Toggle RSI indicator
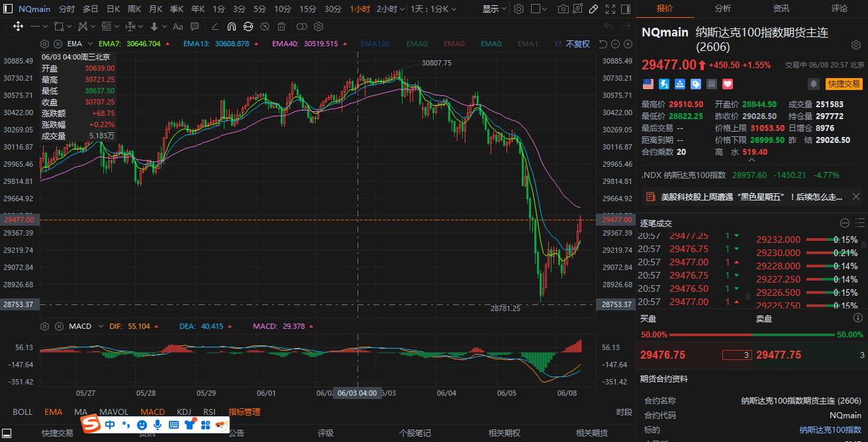The image size is (868, 442). pyautogui.click(x=210, y=411)
